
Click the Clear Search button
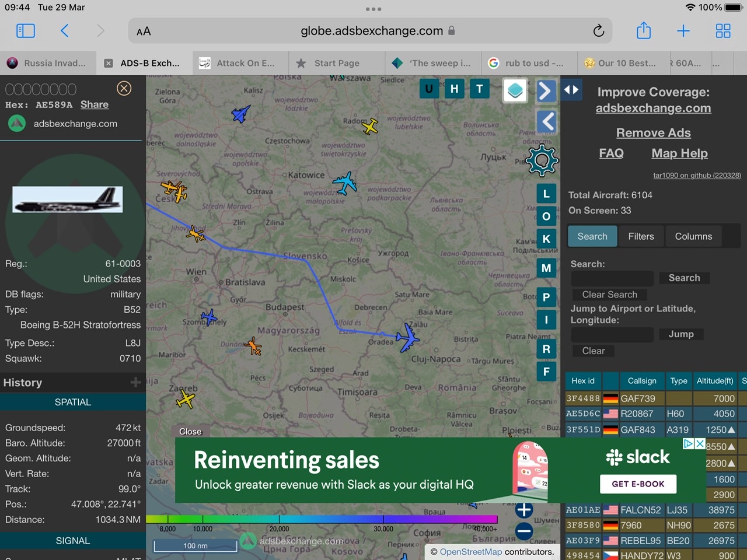tap(609, 295)
